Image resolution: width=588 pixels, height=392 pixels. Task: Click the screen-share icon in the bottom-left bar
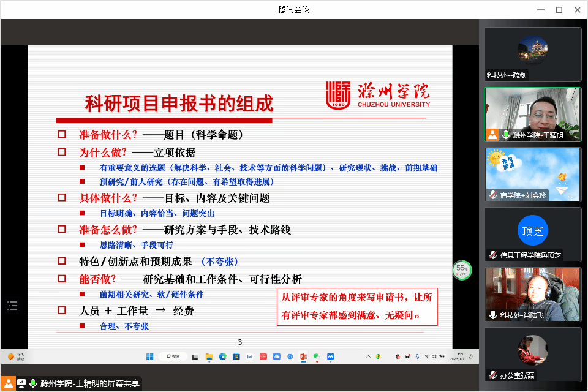tap(21, 383)
